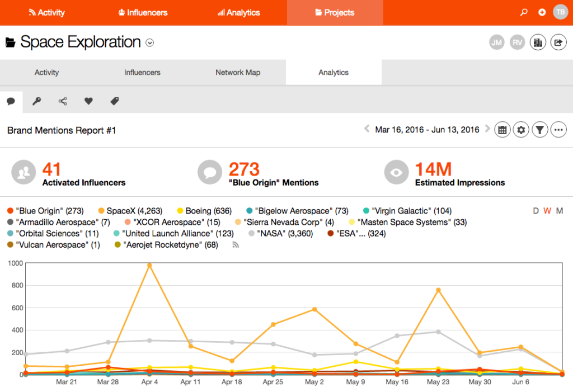Toggle Boeing (636) legend series

204,211
